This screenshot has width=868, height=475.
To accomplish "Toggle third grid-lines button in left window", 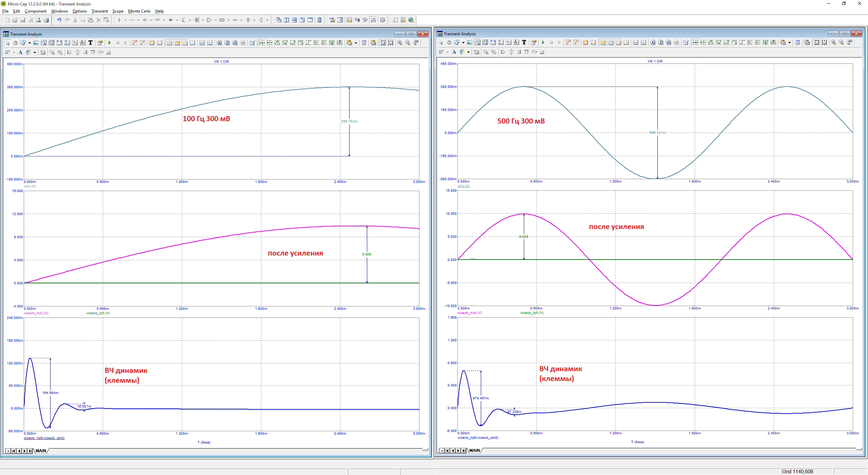I will 185,43.
